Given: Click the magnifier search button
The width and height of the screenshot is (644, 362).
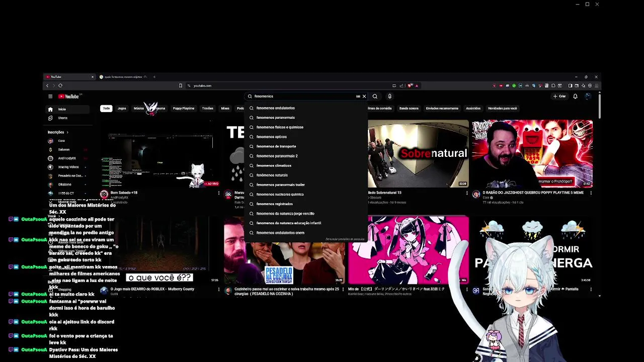Looking at the screenshot, I should [x=375, y=96].
